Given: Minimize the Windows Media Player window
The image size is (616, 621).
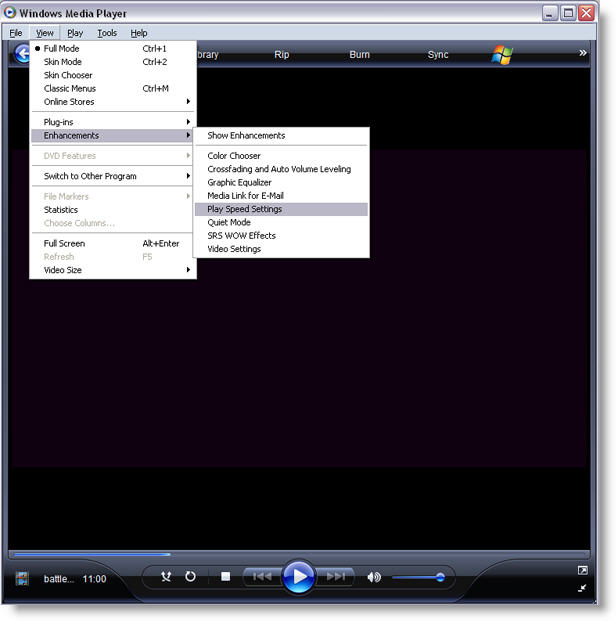Looking at the screenshot, I should [x=549, y=13].
